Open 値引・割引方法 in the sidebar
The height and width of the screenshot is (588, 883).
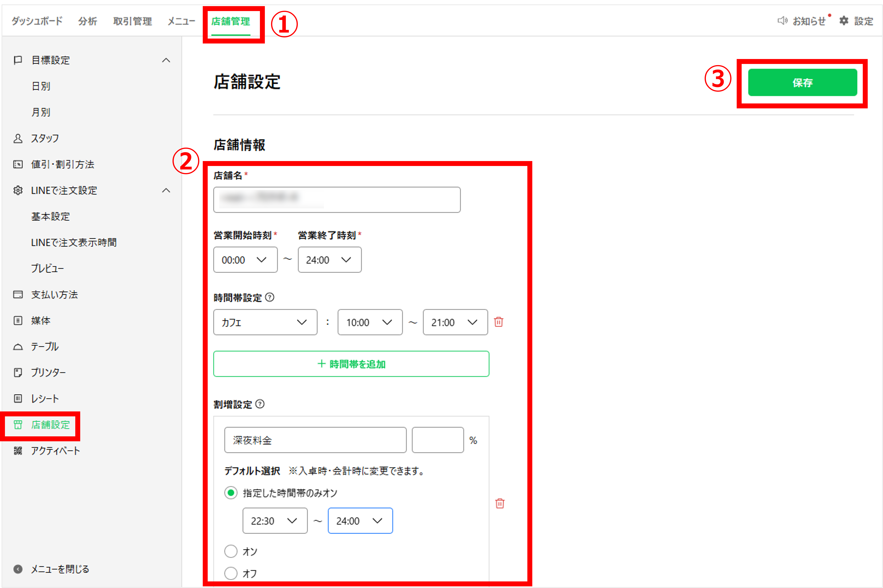point(63,164)
